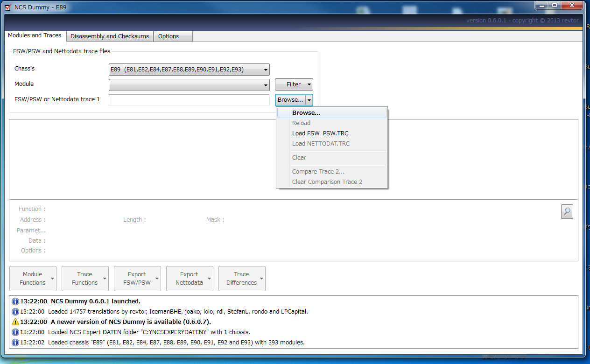Screen dimensions: 590x364
Task: Switch to the Modules and Traces tab
Action: [x=35, y=35]
